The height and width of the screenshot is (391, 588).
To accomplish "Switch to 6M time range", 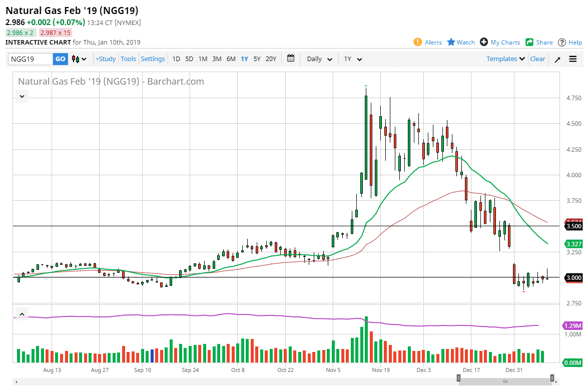I will pos(231,59).
